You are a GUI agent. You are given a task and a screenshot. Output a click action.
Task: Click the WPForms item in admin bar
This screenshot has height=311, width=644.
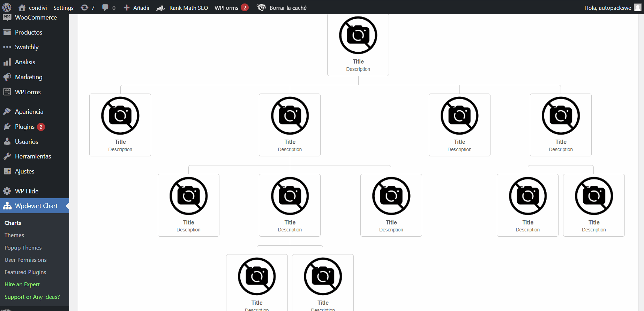click(227, 8)
